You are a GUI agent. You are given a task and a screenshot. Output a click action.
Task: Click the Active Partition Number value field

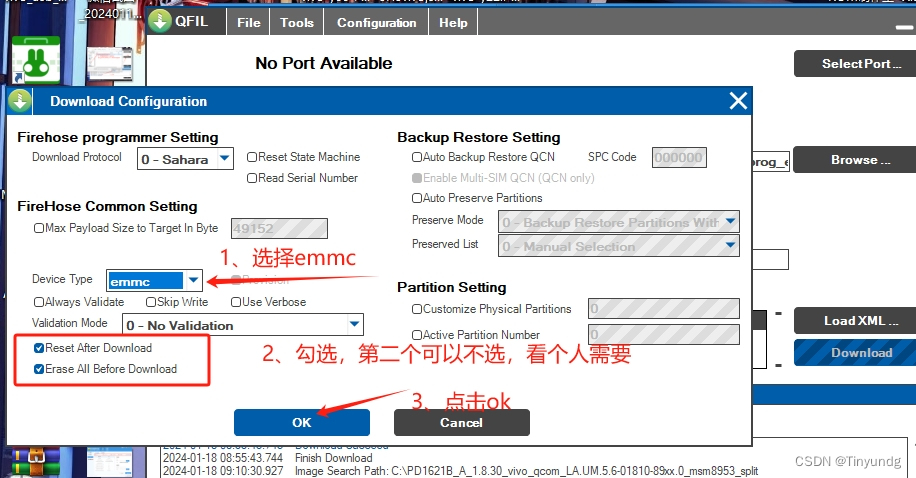click(664, 335)
